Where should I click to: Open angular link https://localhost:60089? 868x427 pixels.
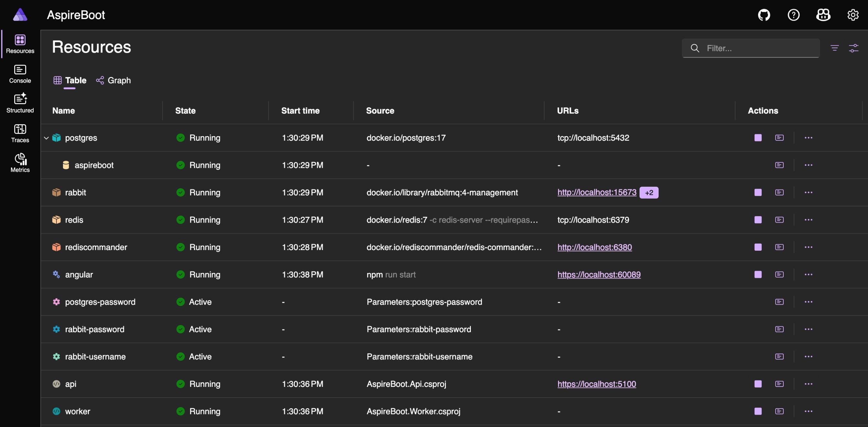click(599, 274)
